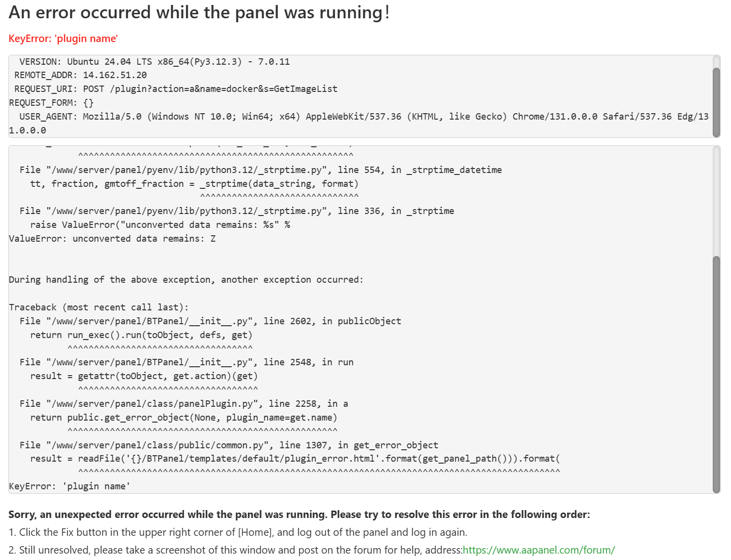
Task: Click the _strptime.py line 554 entry
Action: [260, 170]
